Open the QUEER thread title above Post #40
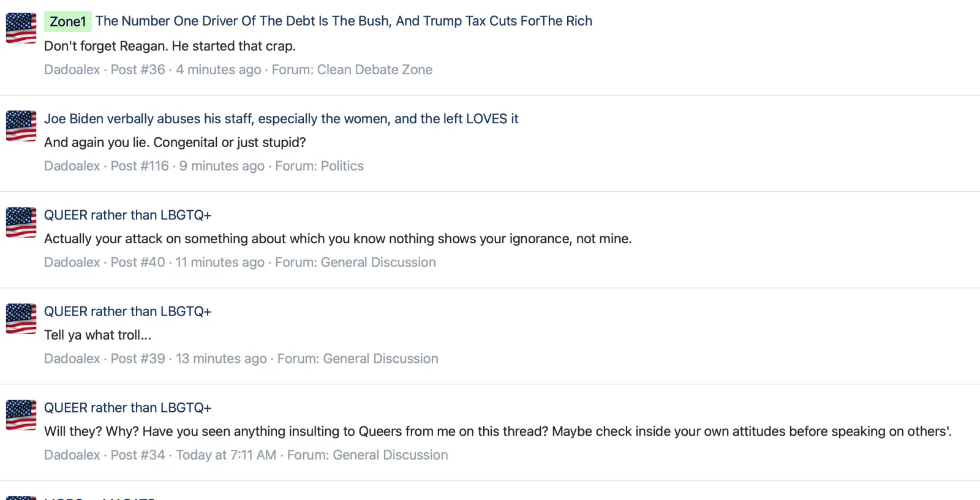Viewport: 980px width, 500px height. [x=127, y=215]
